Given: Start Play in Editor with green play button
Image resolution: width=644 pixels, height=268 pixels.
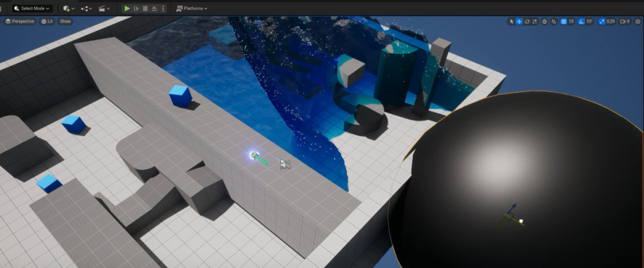Looking at the screenshot, I should (x=127, y=8).
